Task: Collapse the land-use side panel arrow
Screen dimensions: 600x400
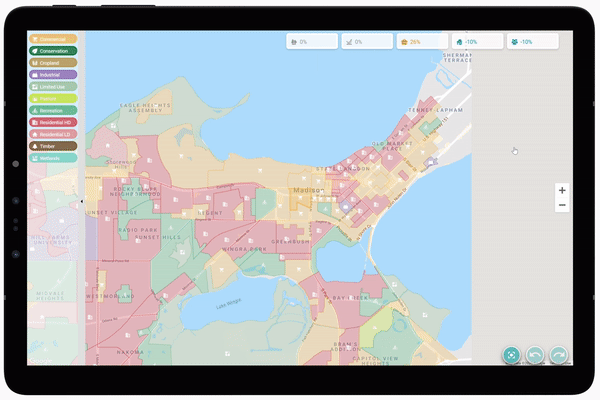Action: (x=82, y=201)
